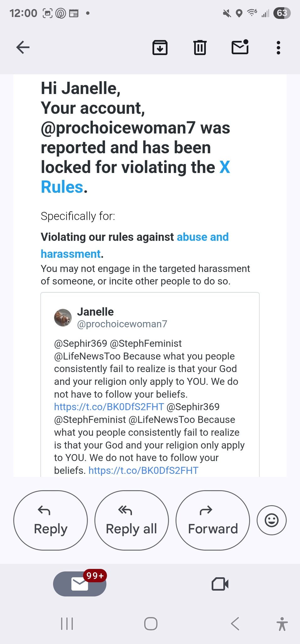
Task: Open the abuse and harassment link
Action: coord(202,237)
